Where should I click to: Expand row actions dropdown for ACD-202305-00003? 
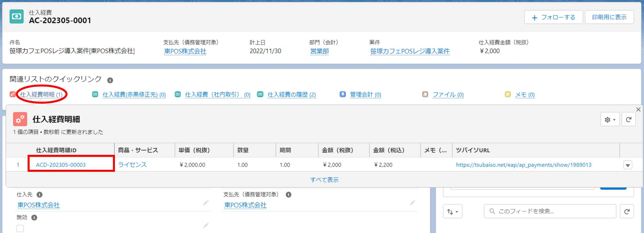[x=628, y=165]
